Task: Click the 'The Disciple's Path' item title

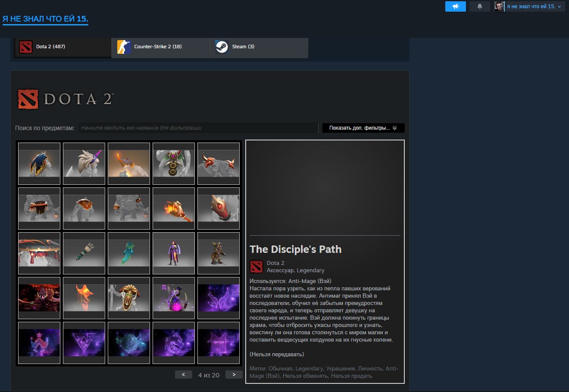Action: coord(296,249)
